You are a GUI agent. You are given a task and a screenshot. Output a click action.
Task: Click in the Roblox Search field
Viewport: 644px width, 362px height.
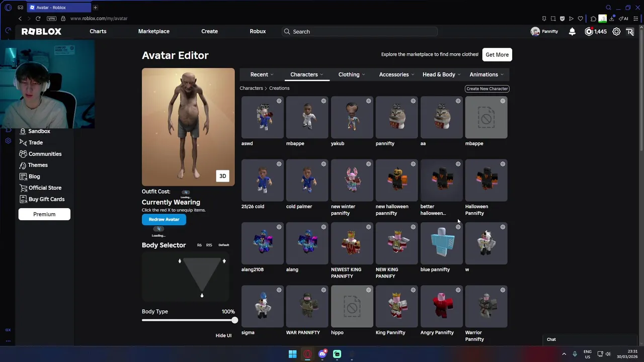coord(360,31)
